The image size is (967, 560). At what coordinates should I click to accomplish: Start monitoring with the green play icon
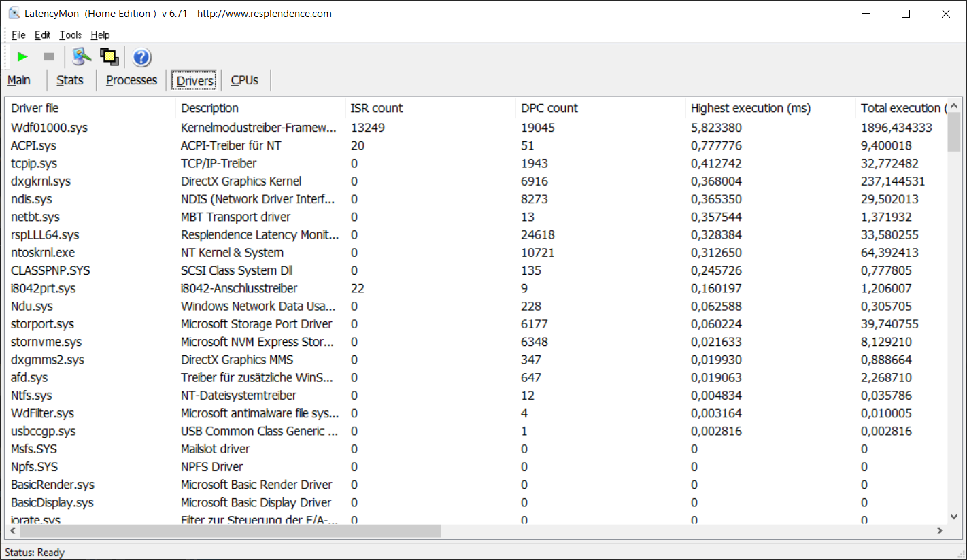point(22,57)
